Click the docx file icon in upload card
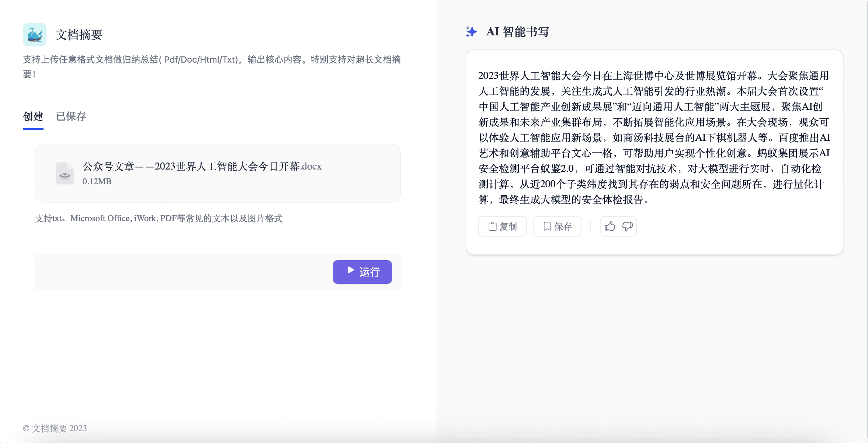 pos(65,173)
